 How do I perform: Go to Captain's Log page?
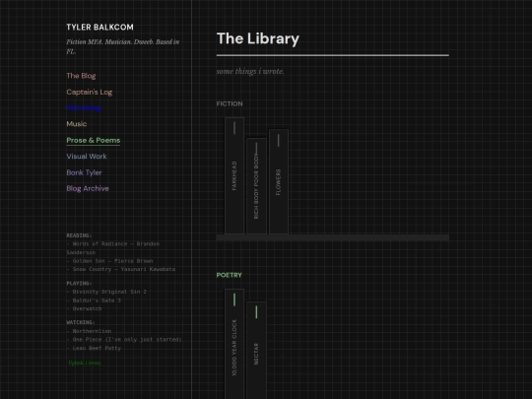click(90, 92)
